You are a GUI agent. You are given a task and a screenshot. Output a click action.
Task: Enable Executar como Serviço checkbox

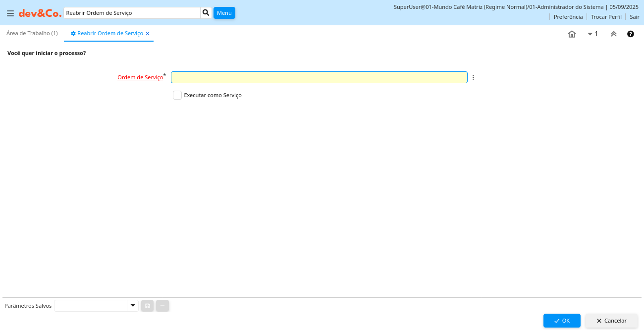(177, 95)
